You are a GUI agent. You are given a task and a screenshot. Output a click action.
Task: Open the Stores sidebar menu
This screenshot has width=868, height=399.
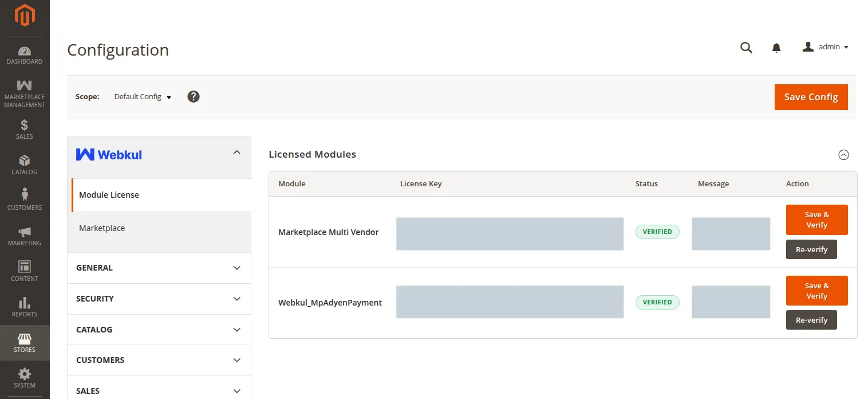click(x=25, y=342)
